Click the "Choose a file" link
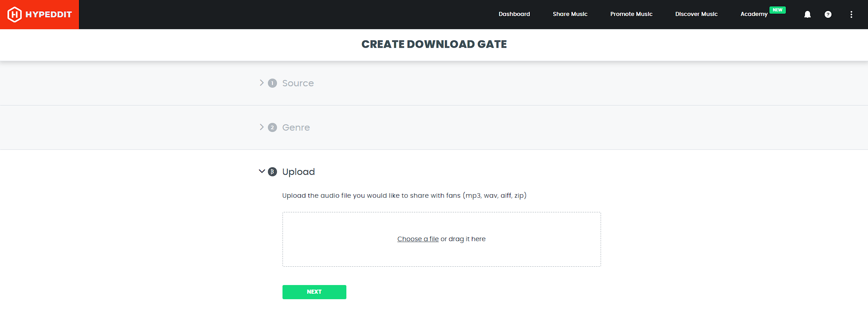This screenshot has width=868, height=317. click(x=418, y=239)
